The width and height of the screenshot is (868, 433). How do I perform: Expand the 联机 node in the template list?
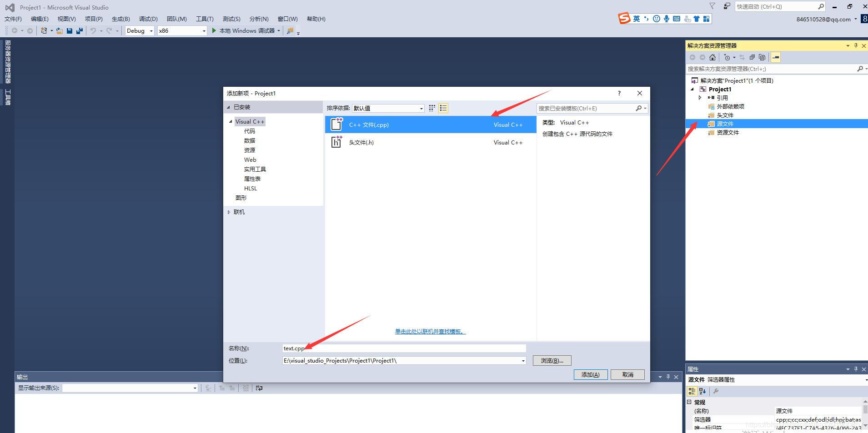229,212
